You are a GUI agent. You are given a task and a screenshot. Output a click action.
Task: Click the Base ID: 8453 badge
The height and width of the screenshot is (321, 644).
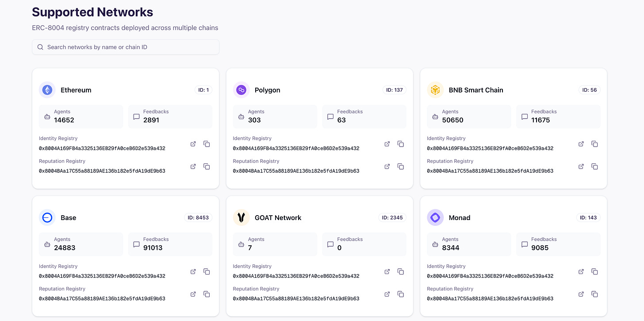tap(198, 217)
